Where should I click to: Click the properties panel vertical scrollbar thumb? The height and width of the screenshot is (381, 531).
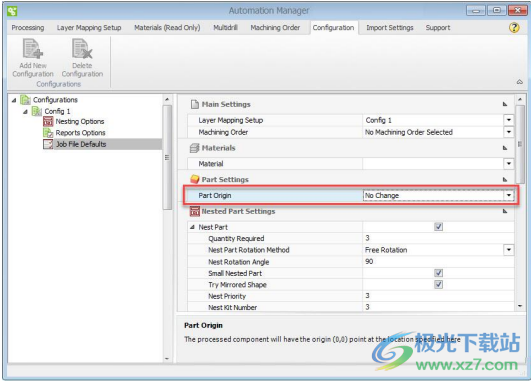pyautogui.click(x=520, y=144)
